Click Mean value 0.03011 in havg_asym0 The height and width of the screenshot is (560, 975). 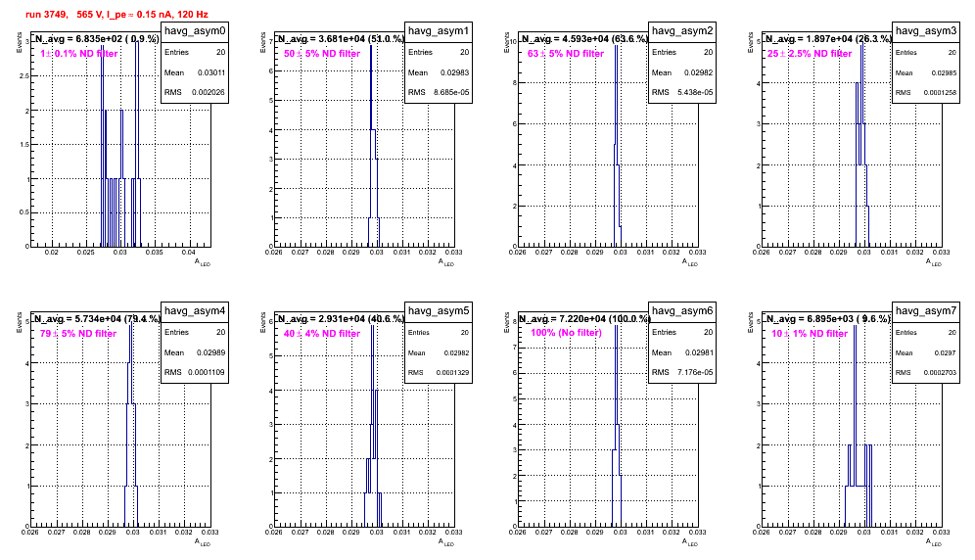click(211, 72)
